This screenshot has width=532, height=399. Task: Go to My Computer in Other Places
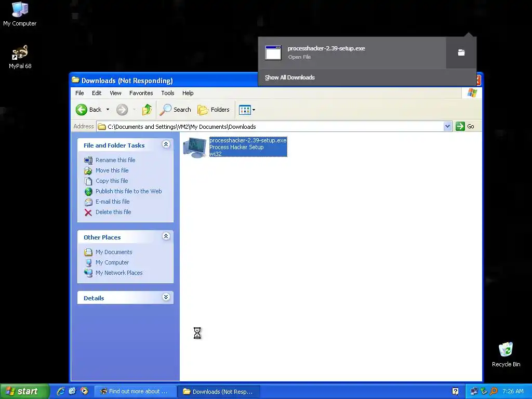(x=112, y=262)
